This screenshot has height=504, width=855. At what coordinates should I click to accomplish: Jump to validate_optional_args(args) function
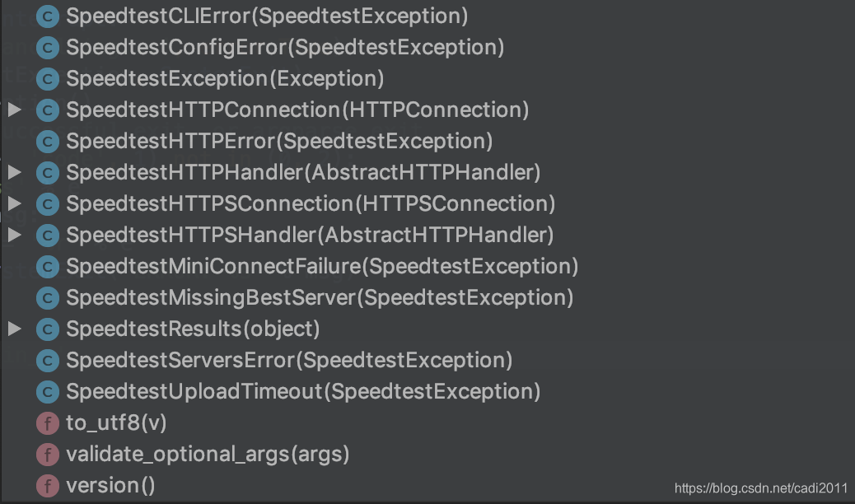(x=208, y=455)
